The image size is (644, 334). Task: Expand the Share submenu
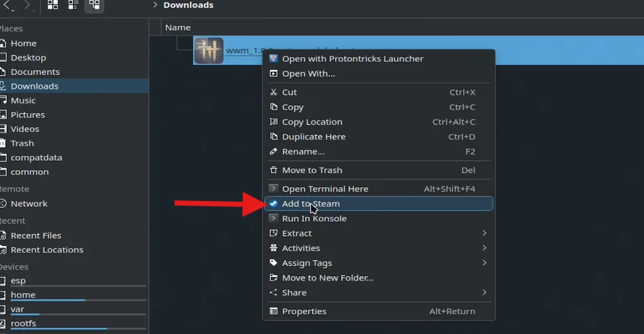click(x=484, y=292)
